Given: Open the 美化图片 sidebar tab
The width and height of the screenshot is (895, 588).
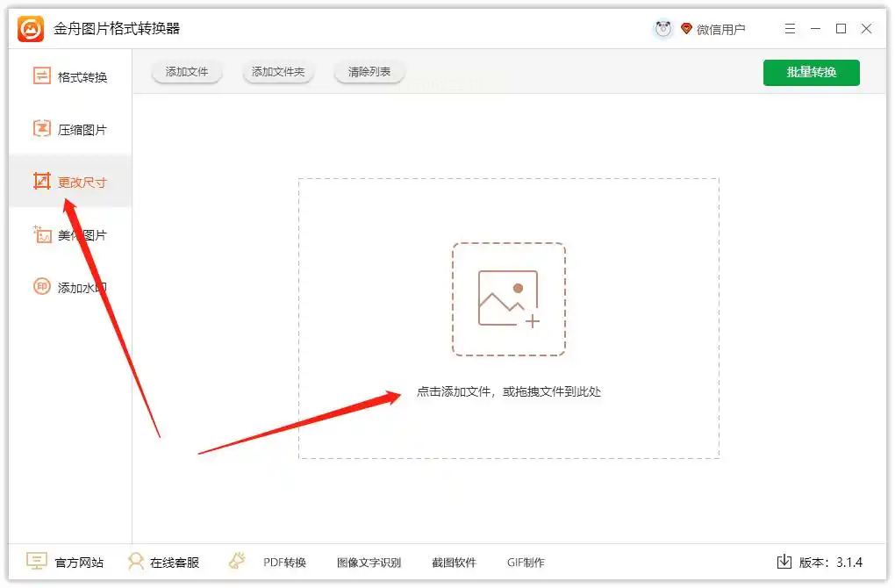Looking at the screenshot, I should (x=70, y=234).
